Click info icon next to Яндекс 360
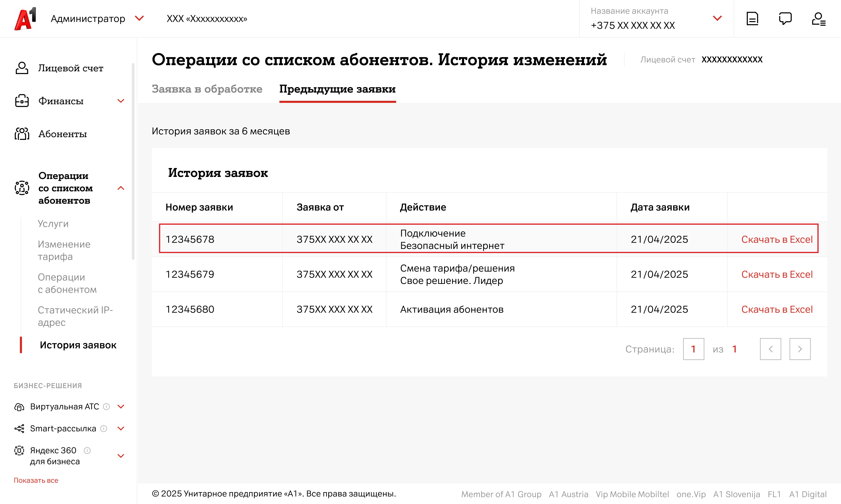This screenshot has height=504, width=841. point(87,450)
